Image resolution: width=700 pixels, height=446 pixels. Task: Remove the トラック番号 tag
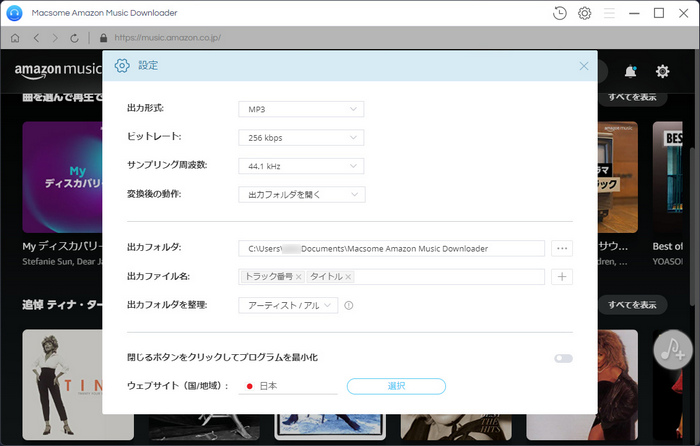(299, 277)
